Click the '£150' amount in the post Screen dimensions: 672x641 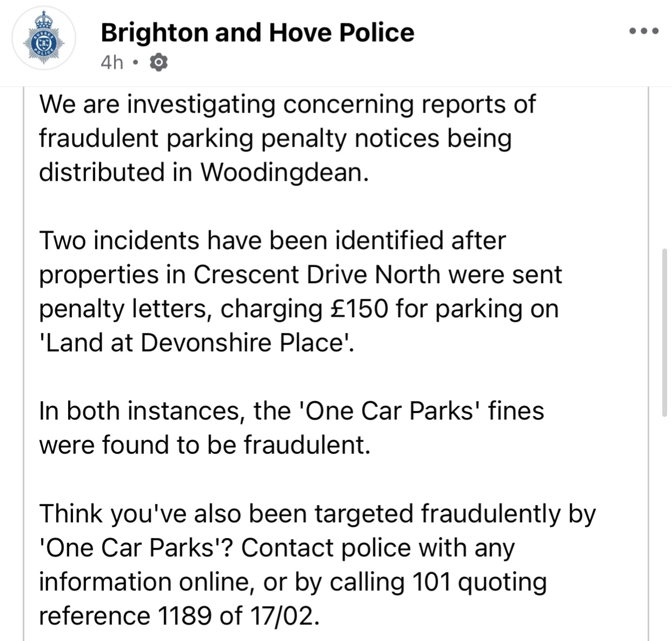(360, 309)
